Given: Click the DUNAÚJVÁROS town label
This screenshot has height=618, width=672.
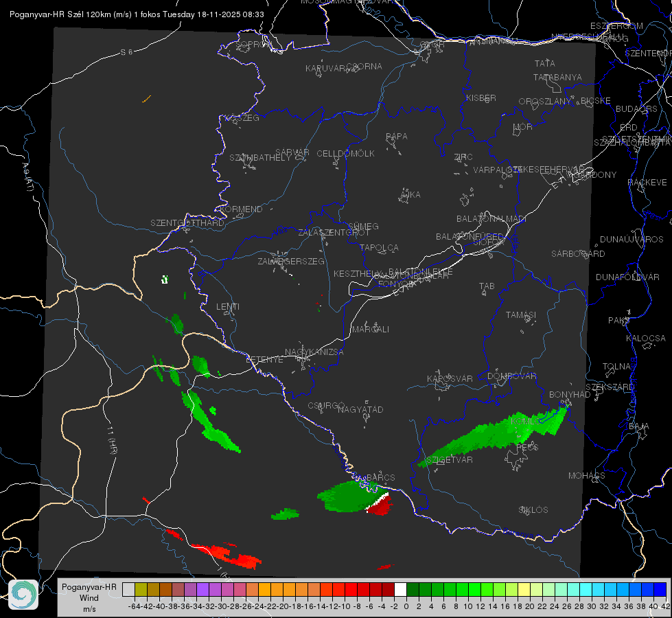Looking at the screenshot, I should point(632,240).
